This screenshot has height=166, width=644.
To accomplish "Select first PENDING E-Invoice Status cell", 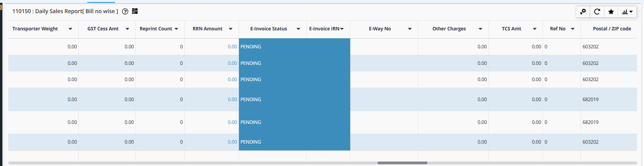I will (251, 47).
